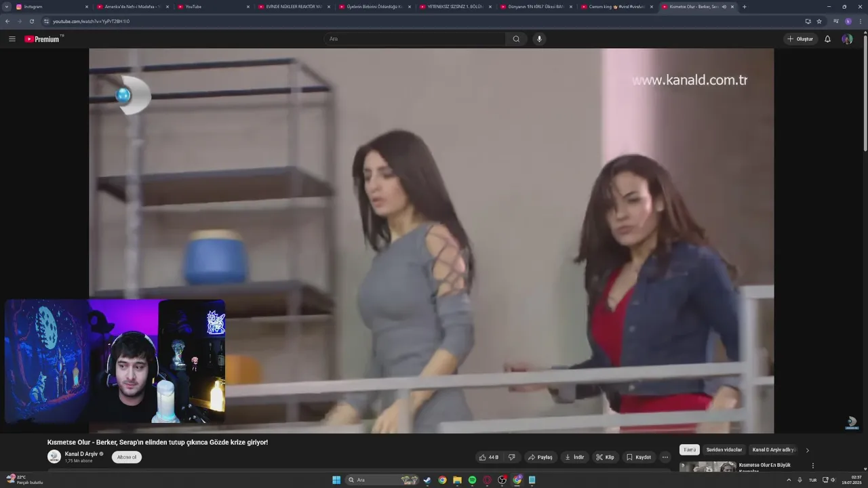Open the account avatar menu
The width and height of the screenshot is (868, 488).
click(x=847, y=39)
